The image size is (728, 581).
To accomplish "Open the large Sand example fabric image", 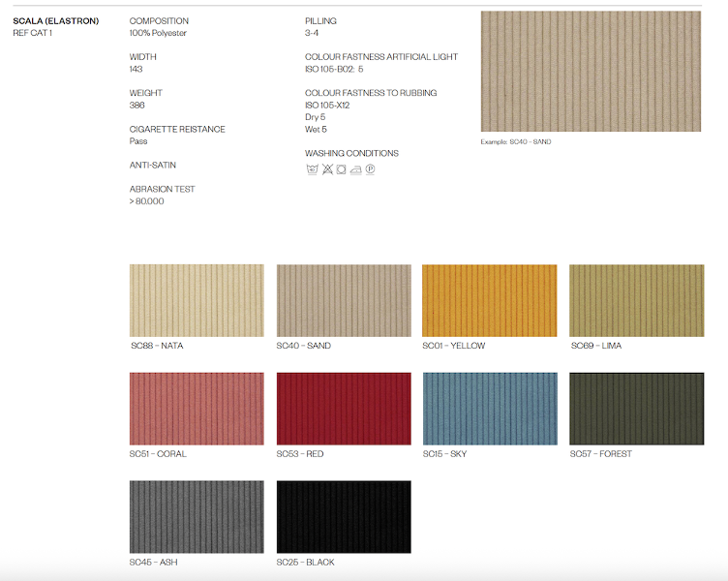I will coord(591,72).
